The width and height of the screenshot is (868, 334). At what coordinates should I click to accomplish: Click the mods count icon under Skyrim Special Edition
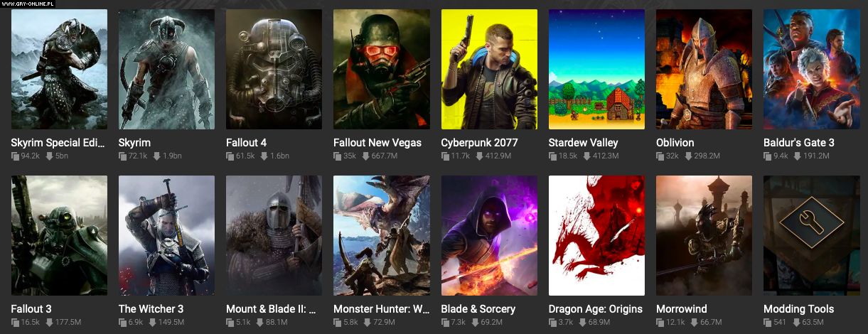click(x=15, y=156)
